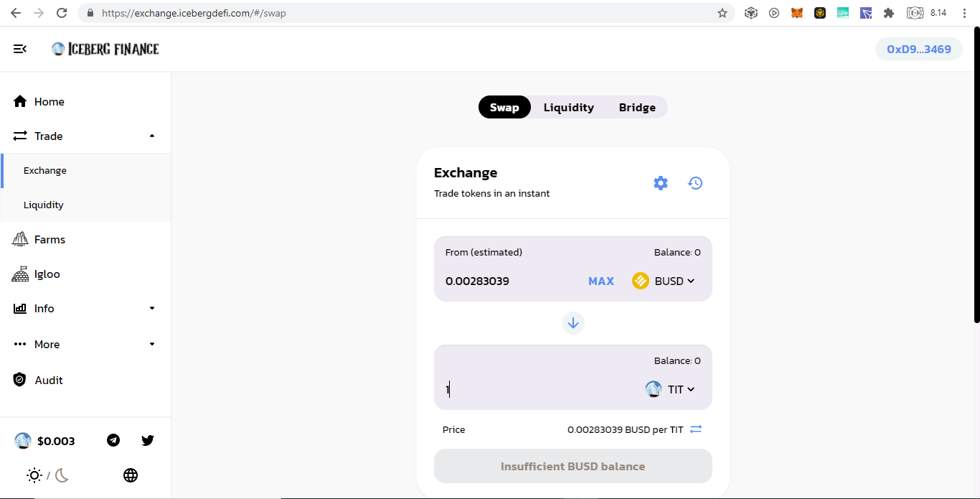Click the Price label text
The width and height of the screenshot is (980, 499).
tap(453, 429)
